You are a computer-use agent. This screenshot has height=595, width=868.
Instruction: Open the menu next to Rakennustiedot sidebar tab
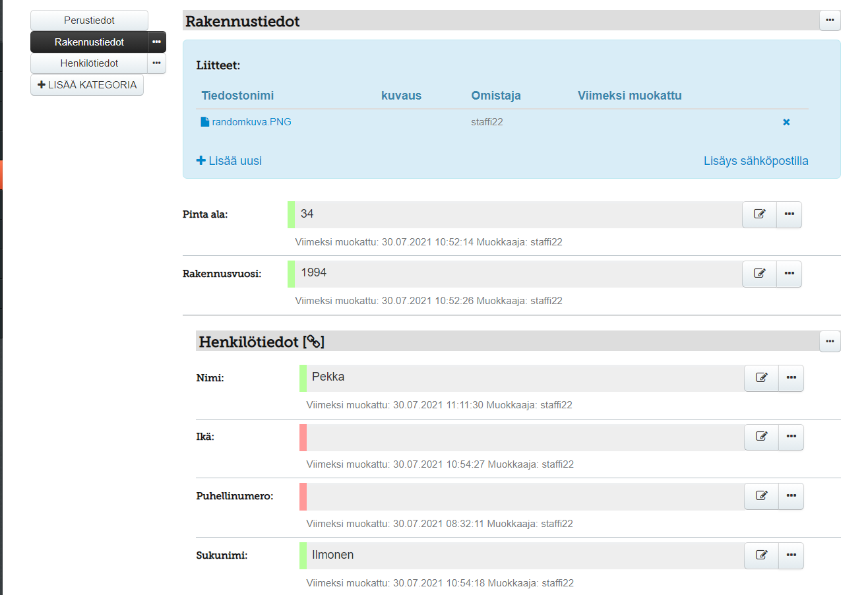[x=156, y=42]
